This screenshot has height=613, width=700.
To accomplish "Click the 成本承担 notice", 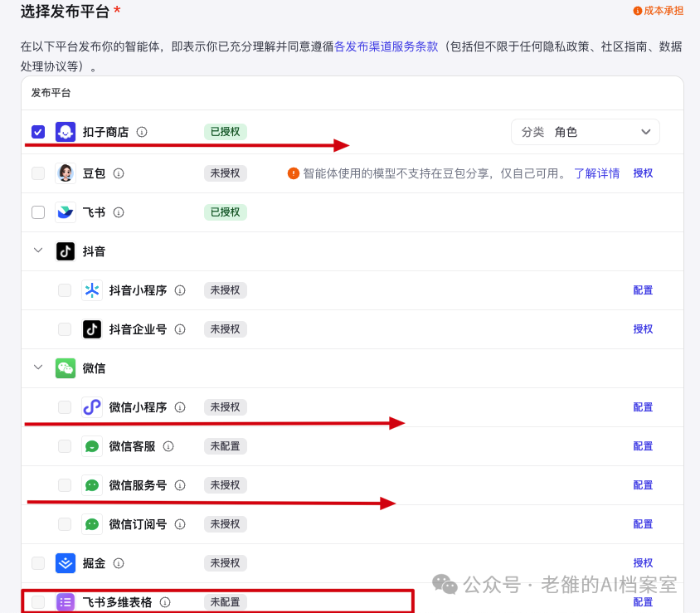I will (x=659, y=11).
